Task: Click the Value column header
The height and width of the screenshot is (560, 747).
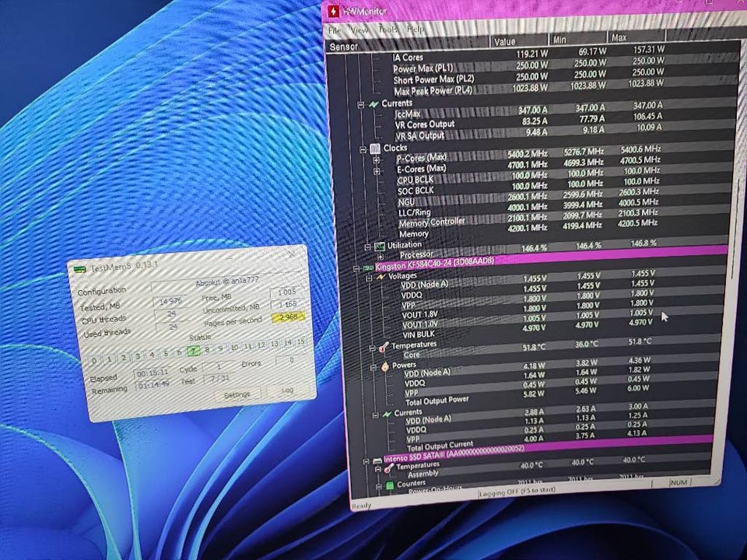Action: [x=519, y=41]
